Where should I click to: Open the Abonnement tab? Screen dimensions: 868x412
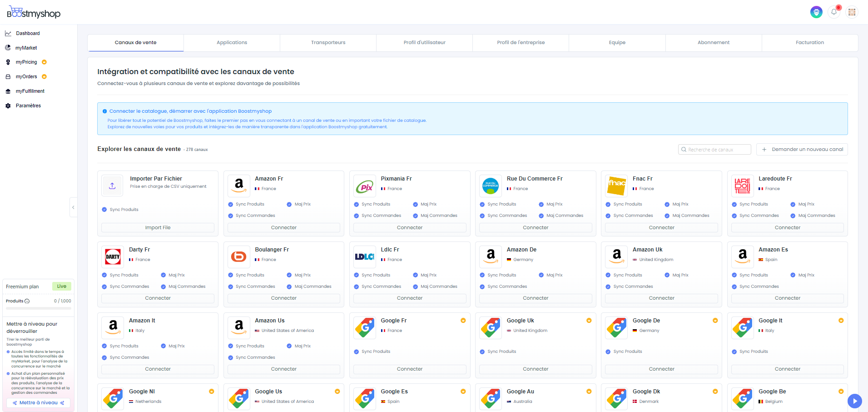pyautogui.click(x=714, y=43)
